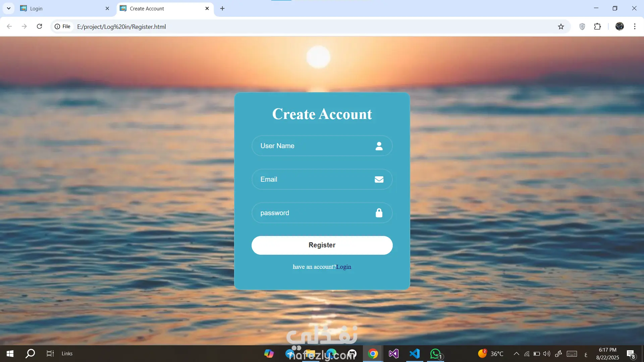The height and width of the screenshot is (362, 644).
Task: Expand the tab search dropdown arrow
Action: click(x=9, y=8)
